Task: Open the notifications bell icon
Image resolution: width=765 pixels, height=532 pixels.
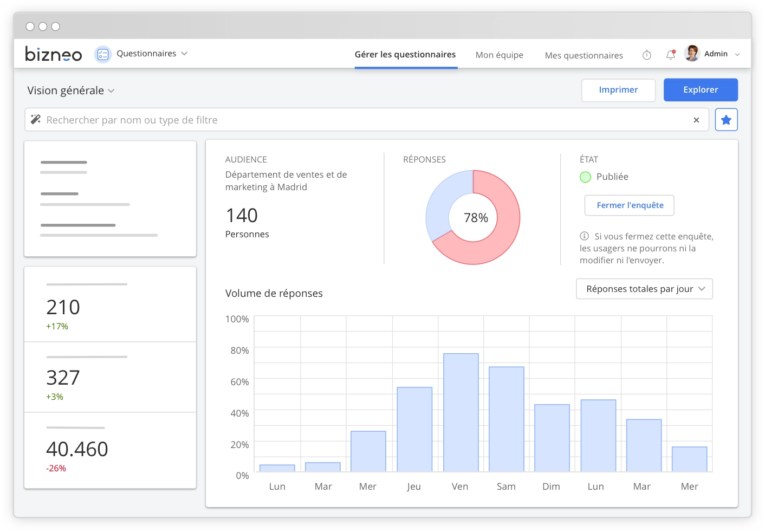Action: click(x=671, y=55)
